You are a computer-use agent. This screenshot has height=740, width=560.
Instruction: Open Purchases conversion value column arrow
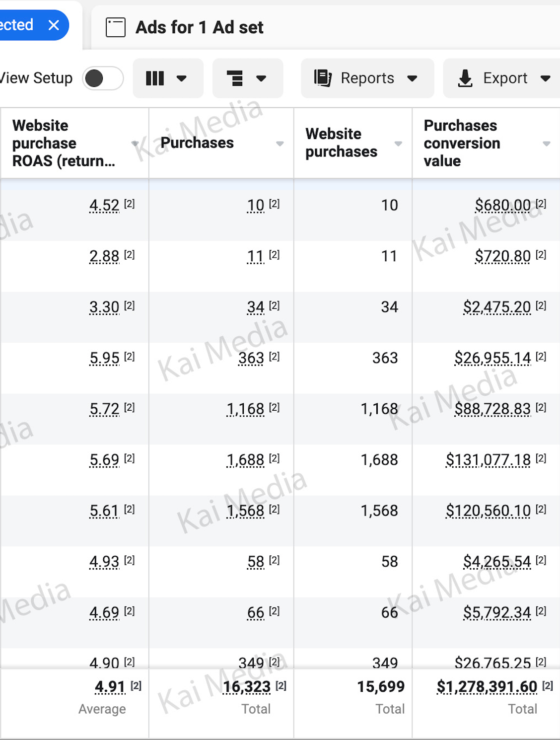click(547, 144)
